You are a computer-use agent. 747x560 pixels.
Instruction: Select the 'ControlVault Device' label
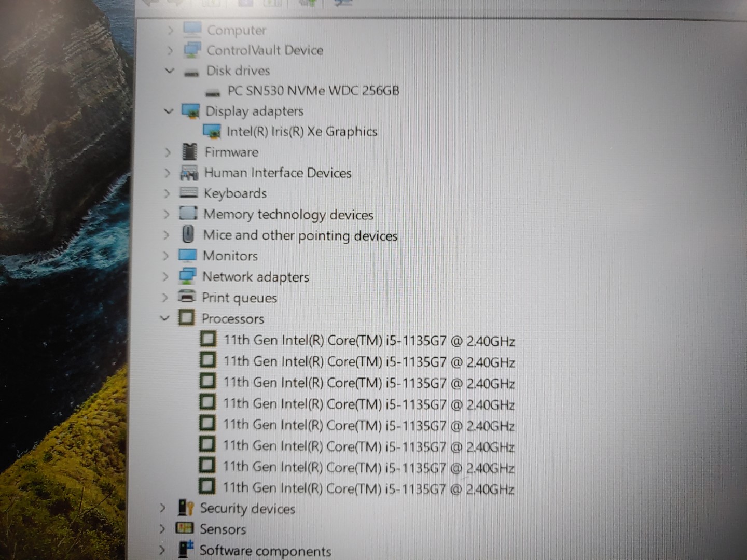click(x=265, y=50)
